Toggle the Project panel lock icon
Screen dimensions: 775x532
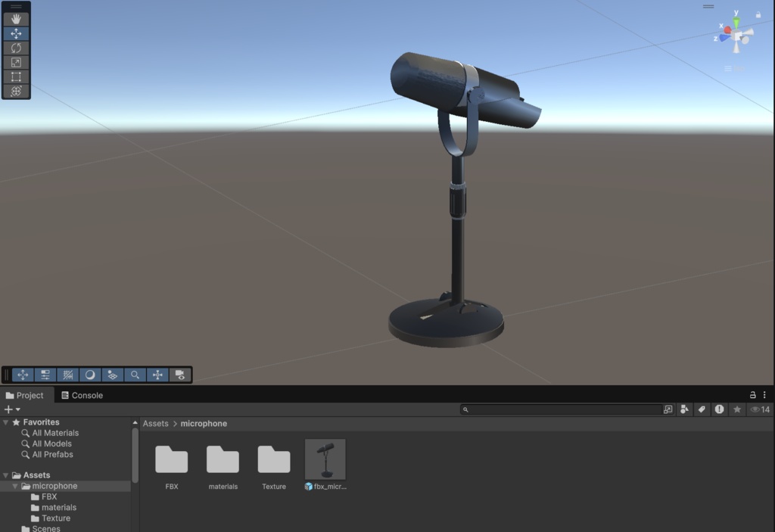point(753,394)
